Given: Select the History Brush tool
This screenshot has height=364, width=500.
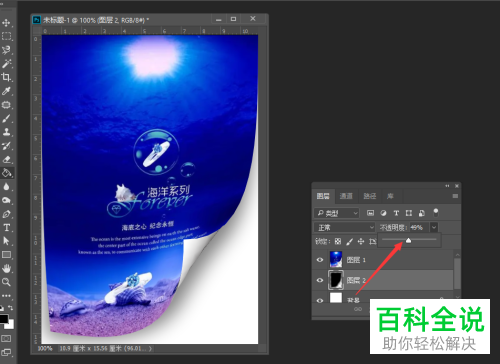Looking at the screenshot, I should 6,146.
